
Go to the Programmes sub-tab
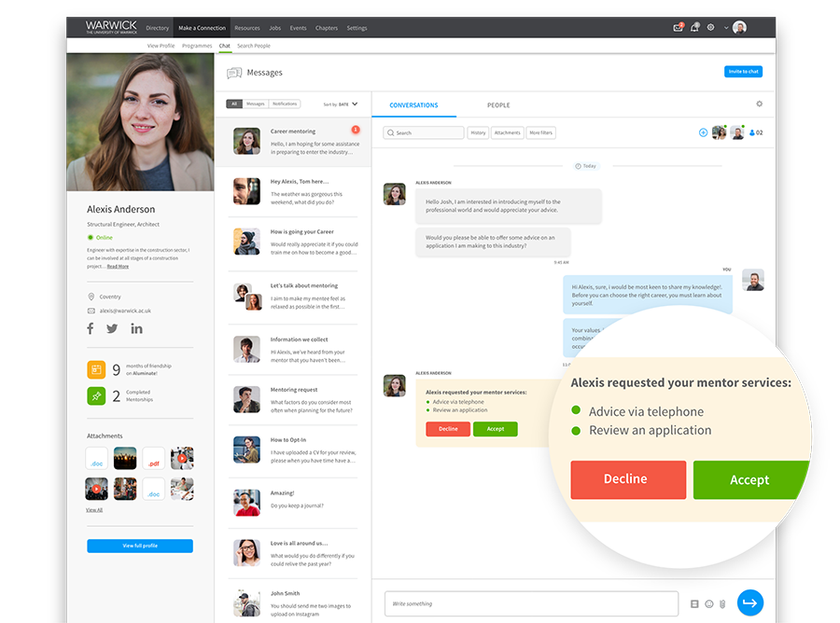click(197, 46)
